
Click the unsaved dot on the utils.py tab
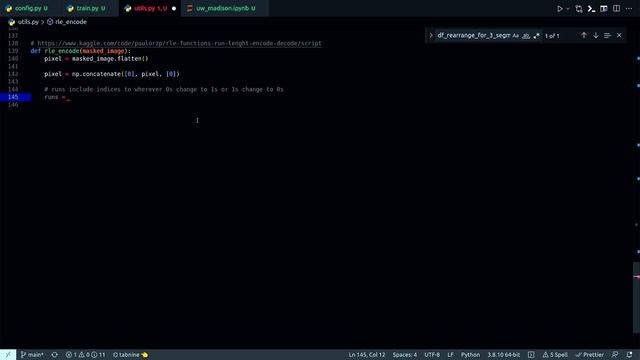pyautogui.click(x=174, y=9)
